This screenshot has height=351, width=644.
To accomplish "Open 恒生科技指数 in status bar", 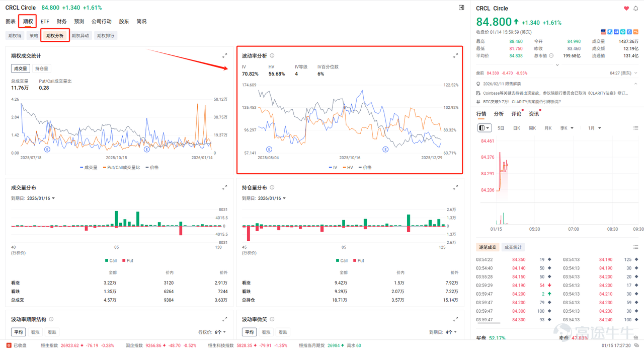I will tap(248, 345).
